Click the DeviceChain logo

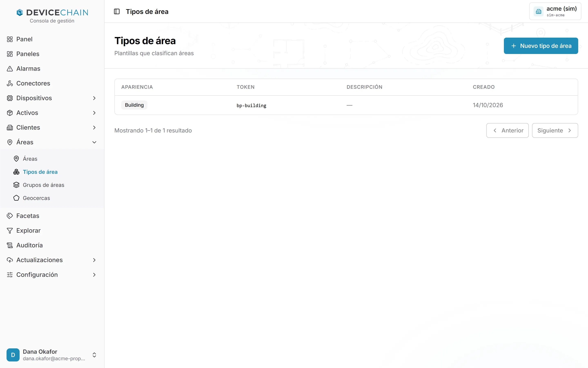coord(52,12)
